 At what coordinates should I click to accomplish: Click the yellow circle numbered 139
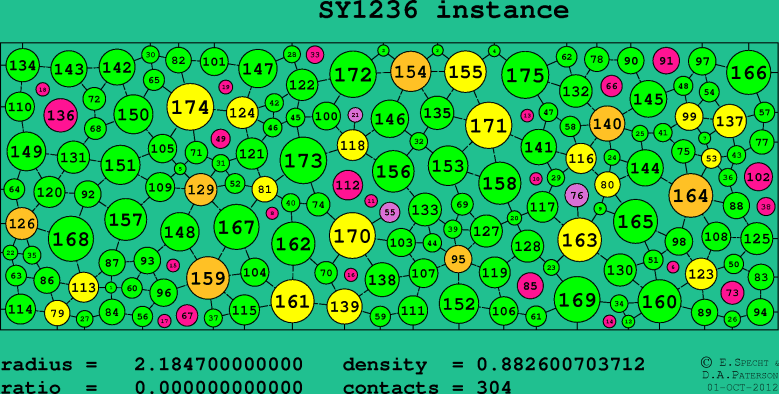(x=345, y=307)
